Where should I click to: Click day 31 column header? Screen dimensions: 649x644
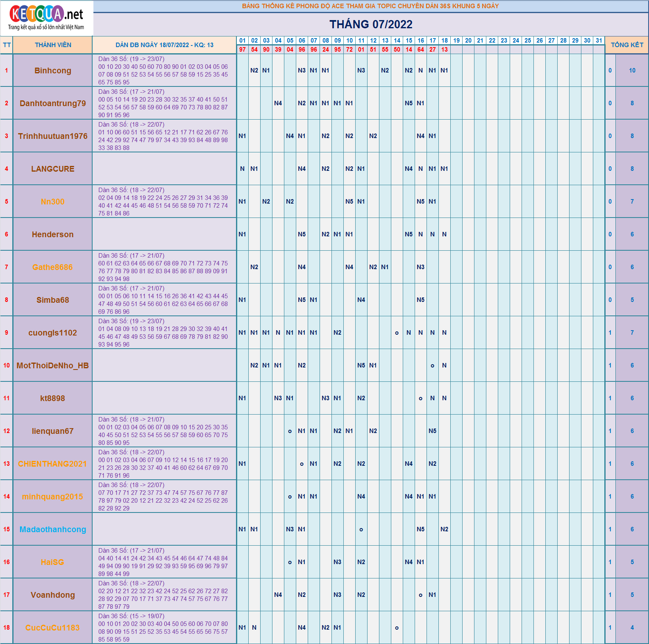(x=599, y=41)
